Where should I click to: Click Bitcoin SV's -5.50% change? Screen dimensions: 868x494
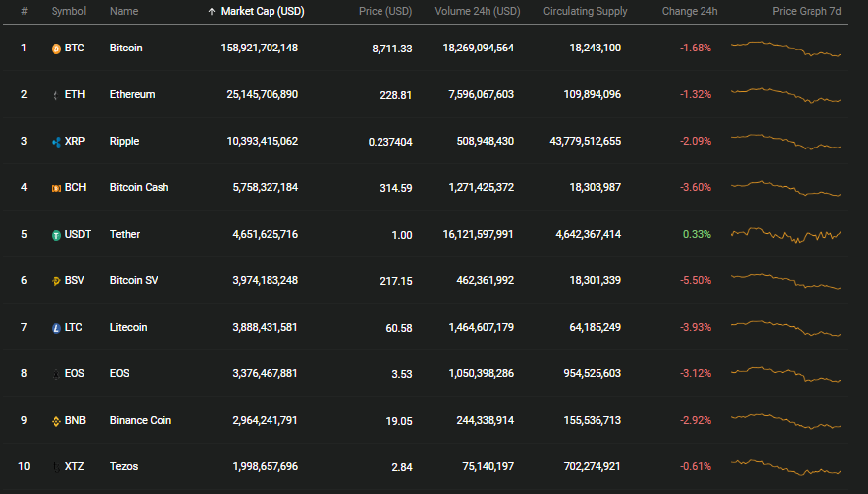[696, 280]
